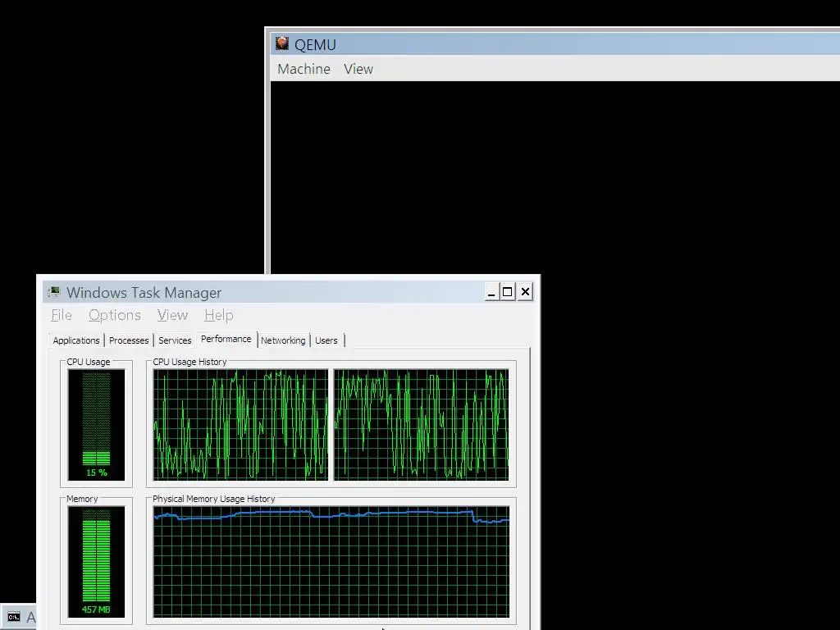The image size is (840, 630).
Task: Click the Physical Memory Usage History label
Action: pyautogui.click(x=214, y=499)
